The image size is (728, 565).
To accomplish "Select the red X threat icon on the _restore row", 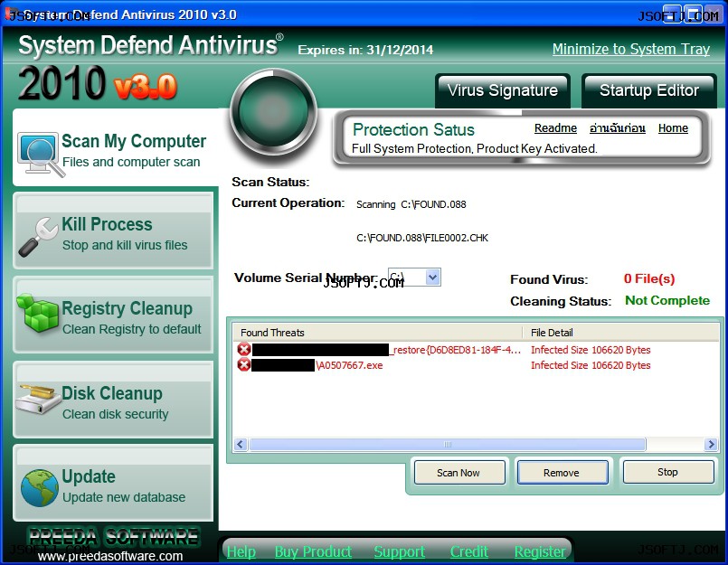I will coord(244,349).
